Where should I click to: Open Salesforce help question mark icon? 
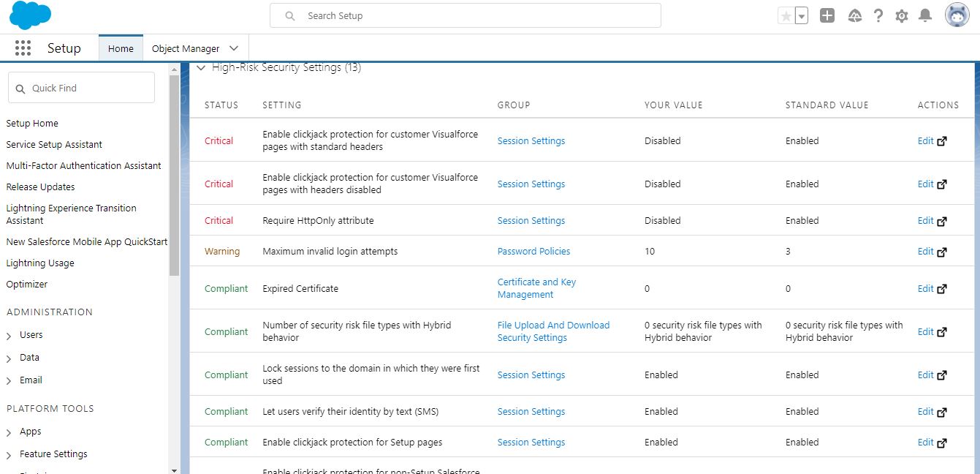(878, 15)
